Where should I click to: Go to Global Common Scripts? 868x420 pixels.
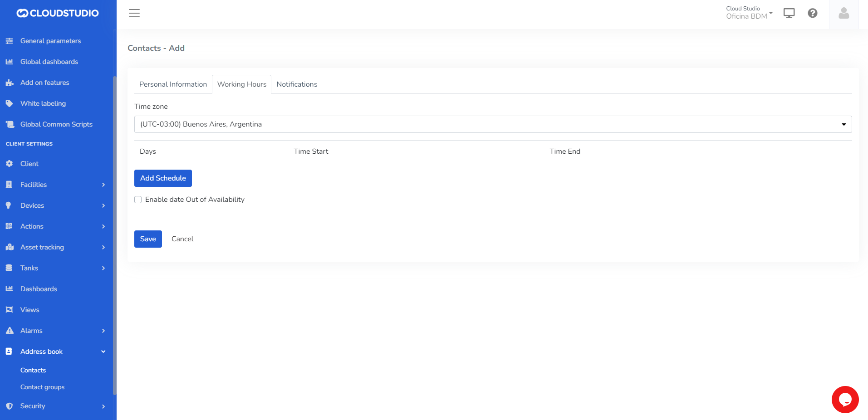pos(56,124)
